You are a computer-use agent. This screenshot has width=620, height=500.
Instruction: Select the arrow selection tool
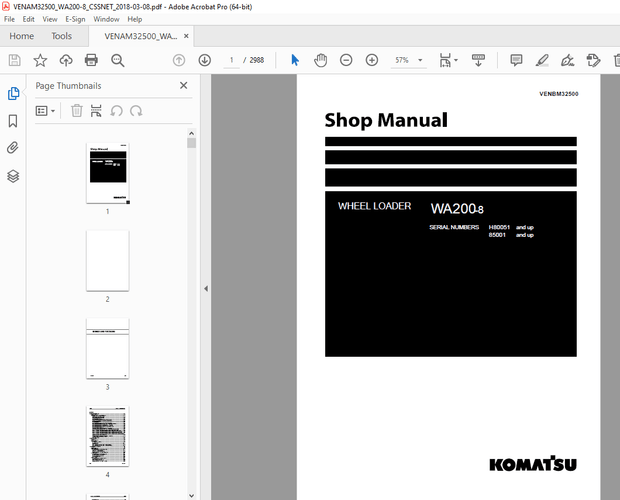pos(295,60)
